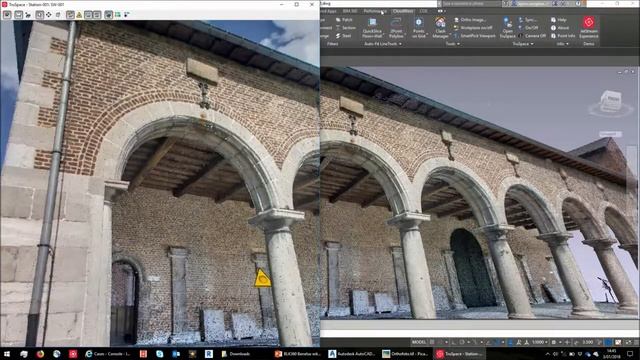Click the Patch tool in the ribbon

(x=344, y=20)
